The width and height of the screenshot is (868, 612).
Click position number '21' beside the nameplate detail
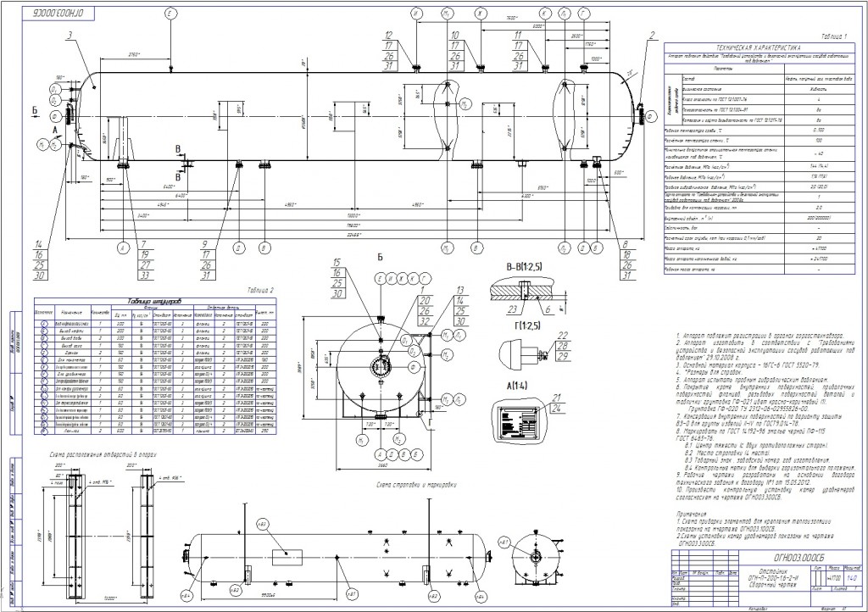pyautogui.click(x=556, y=398)
